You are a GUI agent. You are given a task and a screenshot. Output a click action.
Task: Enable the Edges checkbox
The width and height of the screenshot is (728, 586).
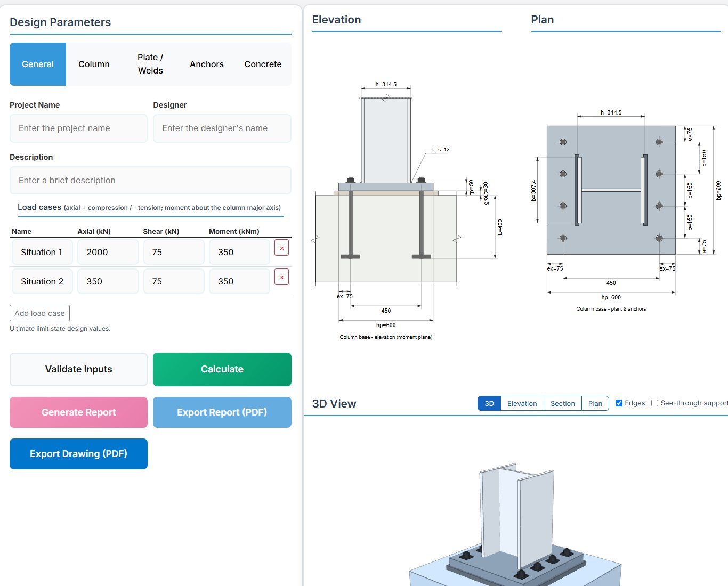(619, 403)
